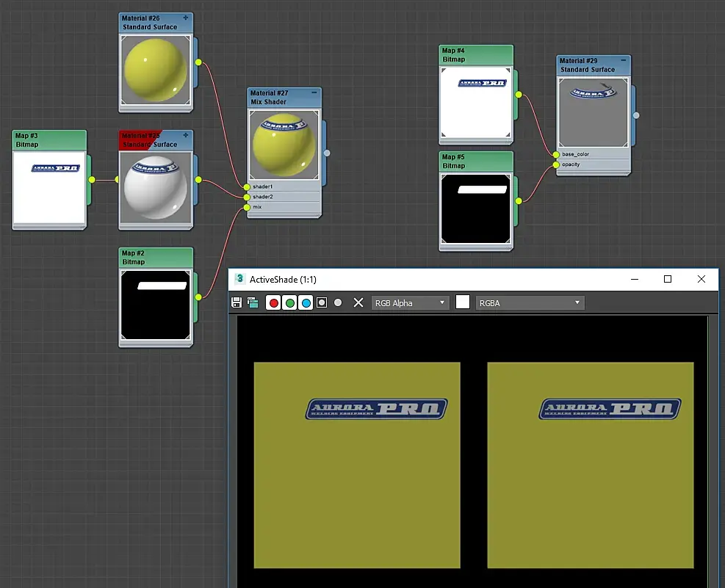Click the shader1 input socket

tap(247, 186)
